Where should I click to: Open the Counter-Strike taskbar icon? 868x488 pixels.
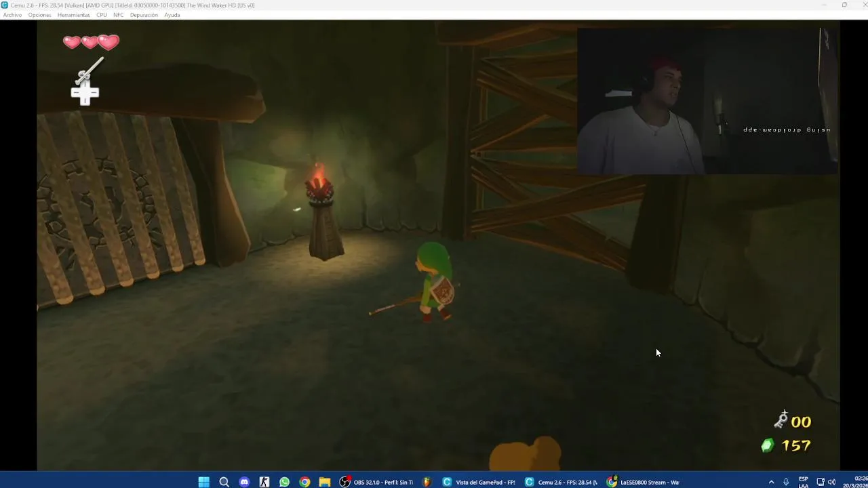pyautogui.click(x=264, y=482)
